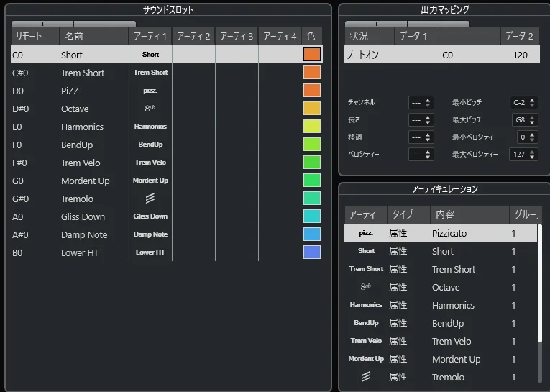
Task: Click the アーティ 3 column header
Action: [x=237, y=36]
